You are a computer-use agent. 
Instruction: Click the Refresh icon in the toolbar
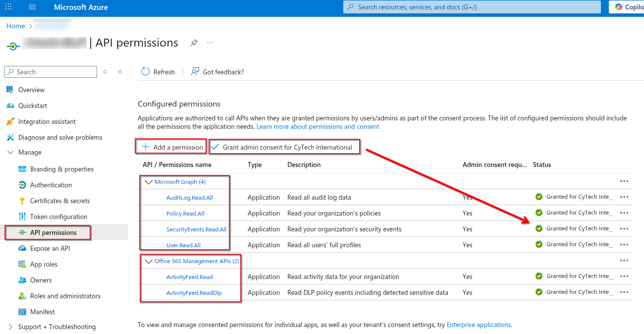146,71
